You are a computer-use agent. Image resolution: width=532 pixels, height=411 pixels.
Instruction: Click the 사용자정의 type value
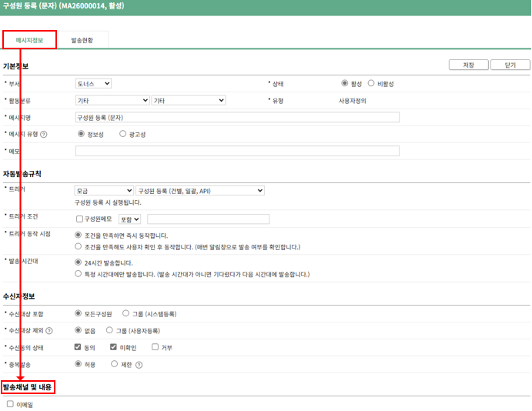(353, 101)
